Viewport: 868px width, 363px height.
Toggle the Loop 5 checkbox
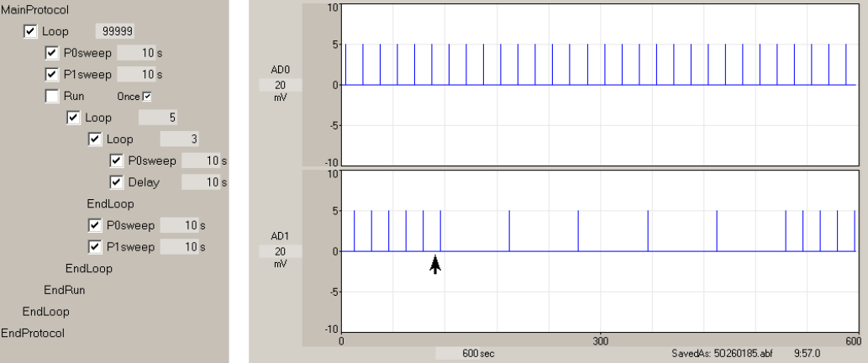click(x=73, y=118)
